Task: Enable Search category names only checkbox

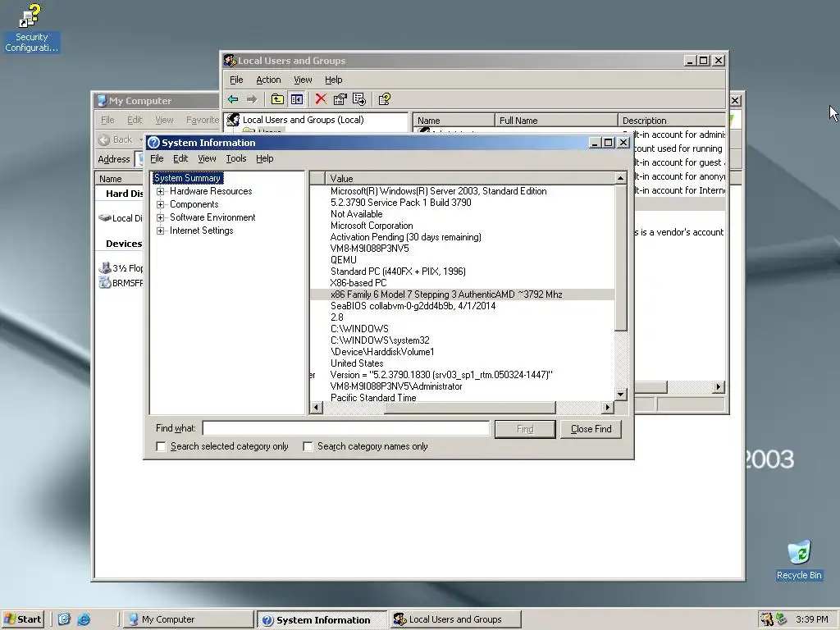Action: (308, 446)
